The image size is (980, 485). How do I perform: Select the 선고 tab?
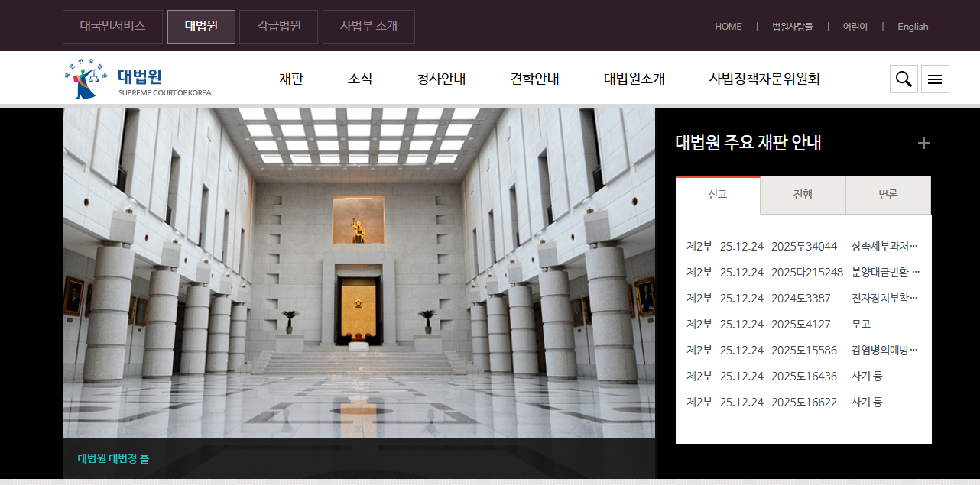(x=717, y=194)
